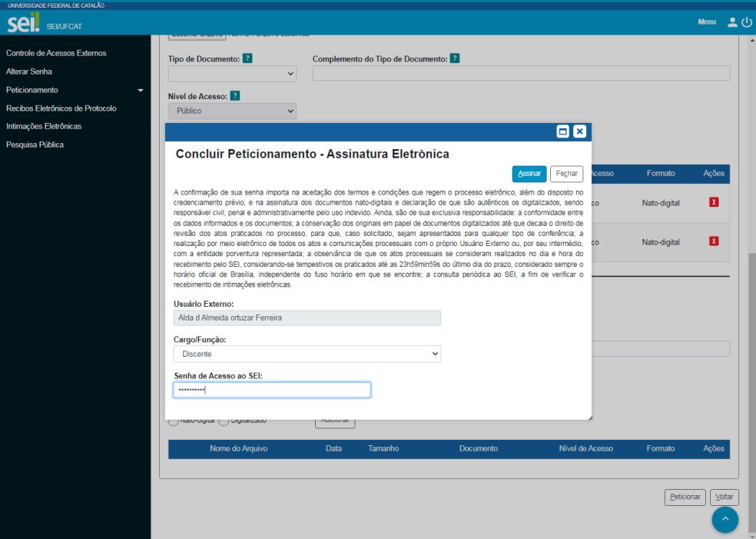This screenshot has height=539, width=756.
Task: Click the Complemento do Tipo de Documento field
Action: [x=521, y=73]
